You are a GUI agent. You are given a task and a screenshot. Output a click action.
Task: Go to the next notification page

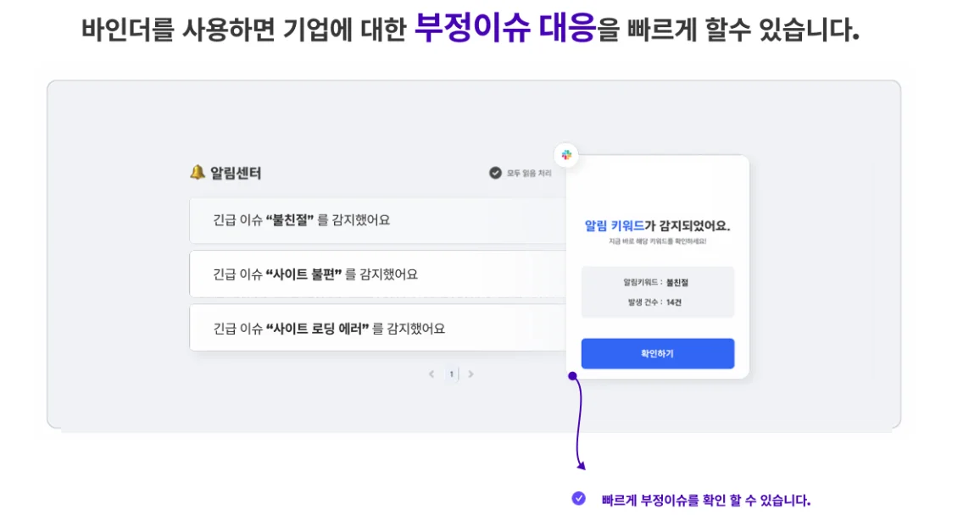click(x=471, y=374)
